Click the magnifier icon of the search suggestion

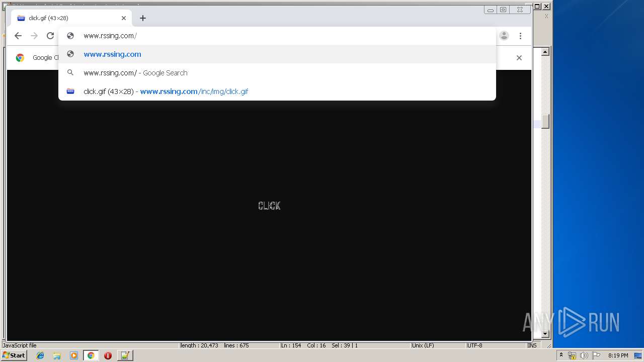70,73
